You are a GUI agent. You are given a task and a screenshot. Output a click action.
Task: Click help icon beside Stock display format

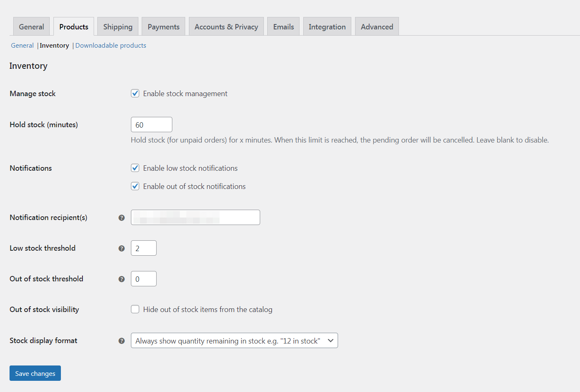[x=121, y=341]
